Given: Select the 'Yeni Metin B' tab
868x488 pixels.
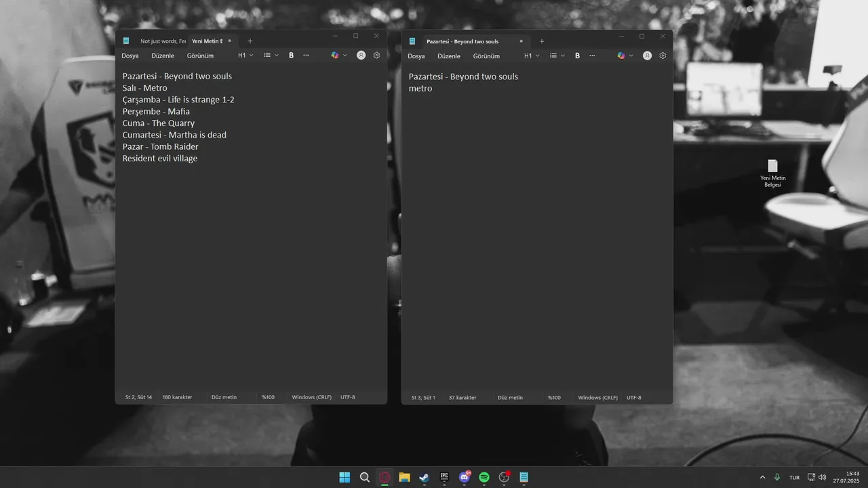Looking at the screenshot, I should click(207, 41).
